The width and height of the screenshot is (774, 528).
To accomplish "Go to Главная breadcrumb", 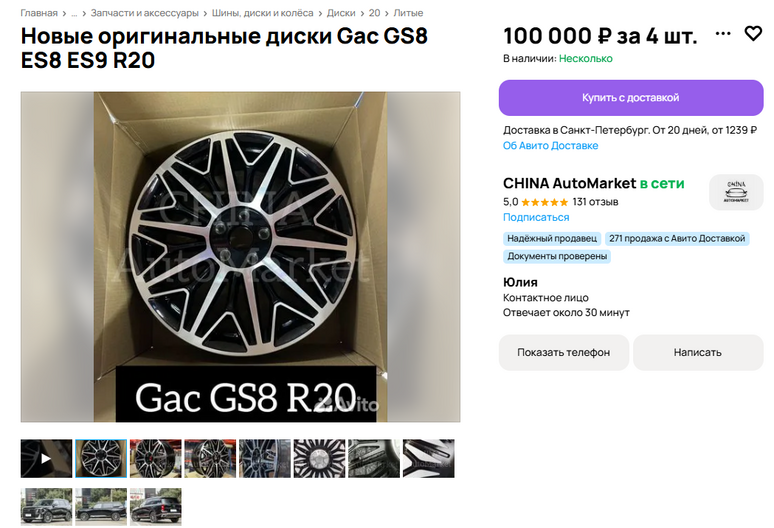I will click(39, 13).
